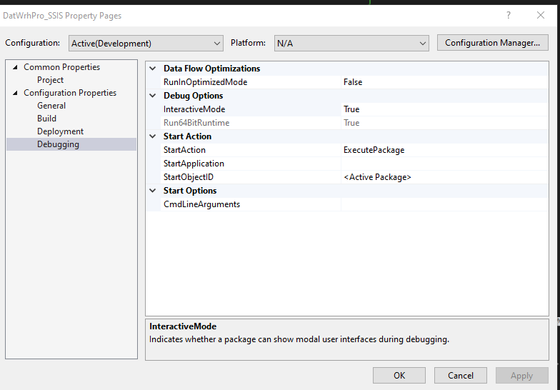Click the Cancel button
This screenshot has width=560, height=390.
coord(460,375)
